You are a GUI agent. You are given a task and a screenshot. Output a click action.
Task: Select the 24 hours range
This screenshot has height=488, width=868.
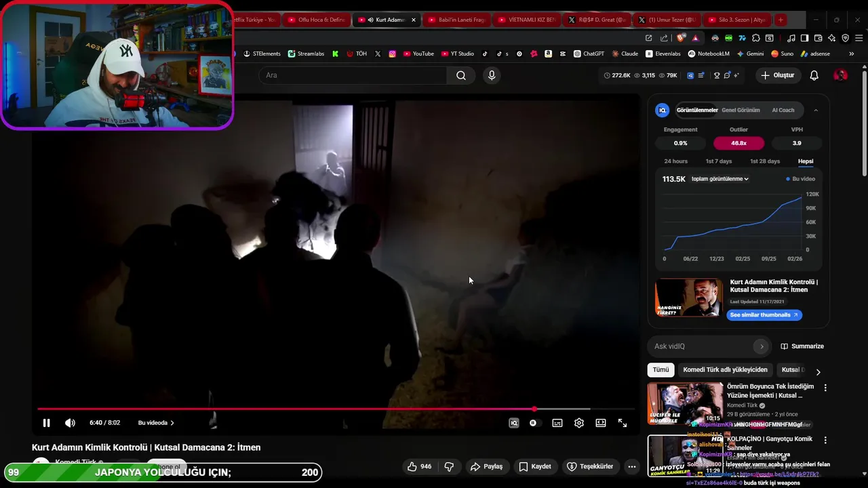[x=675, y=161]
